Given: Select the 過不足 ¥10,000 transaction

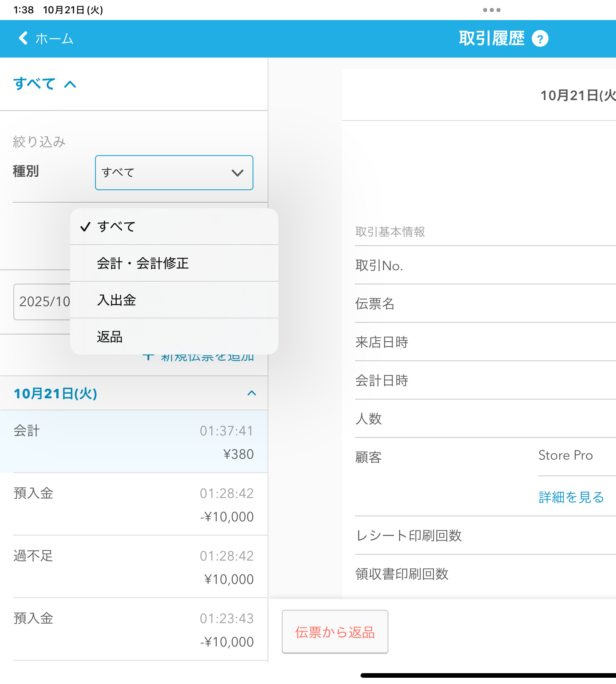Looking at the screenshot, I should pyautogui.click(x=133, y=567).
